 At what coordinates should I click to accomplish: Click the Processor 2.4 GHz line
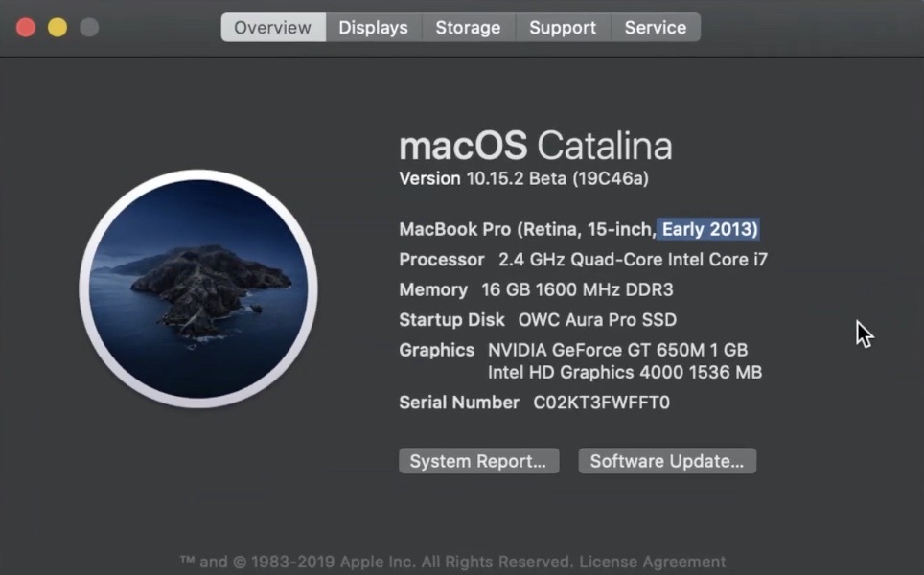coord(583,260)
